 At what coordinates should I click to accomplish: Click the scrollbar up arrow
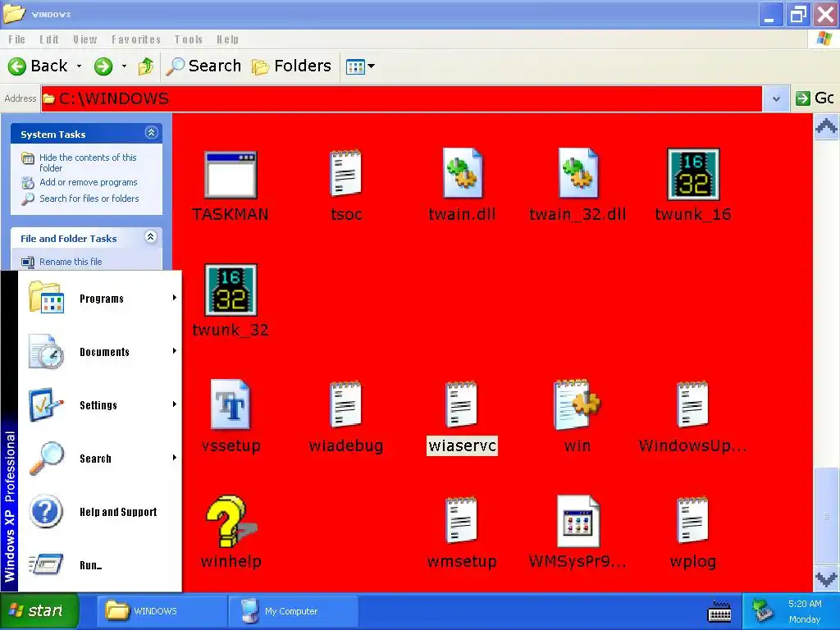click(826, 126)
